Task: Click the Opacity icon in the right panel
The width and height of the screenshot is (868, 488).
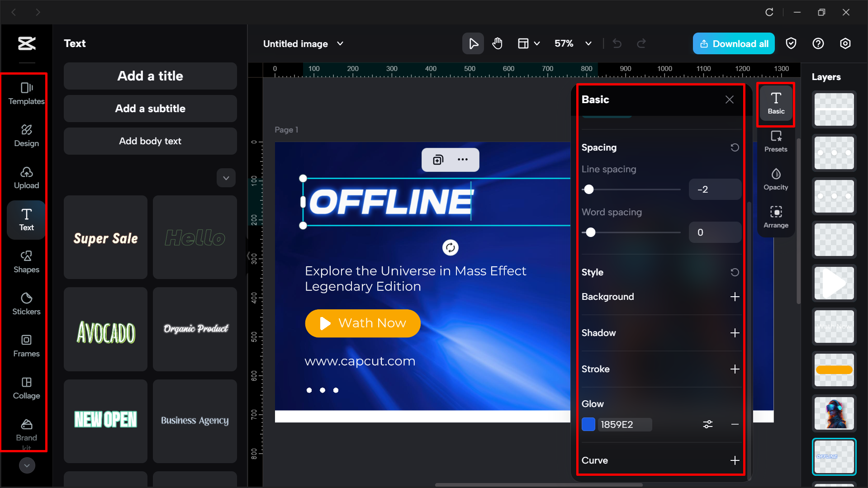Action: point(776,179)
